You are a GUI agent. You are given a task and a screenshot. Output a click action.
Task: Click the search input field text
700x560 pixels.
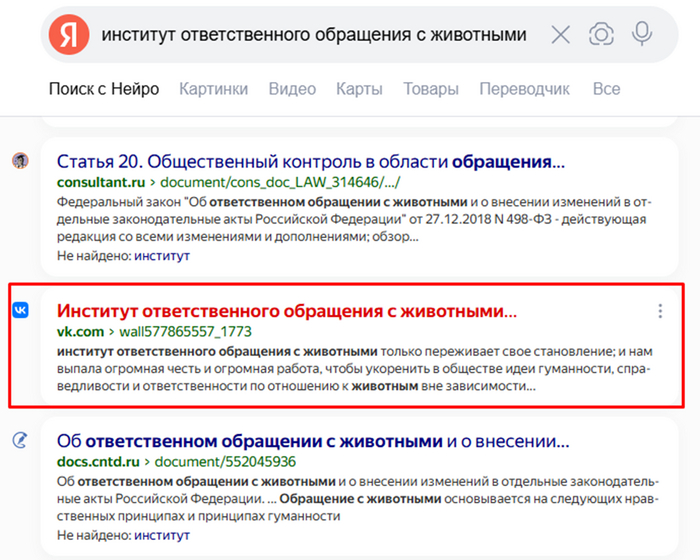314,34
